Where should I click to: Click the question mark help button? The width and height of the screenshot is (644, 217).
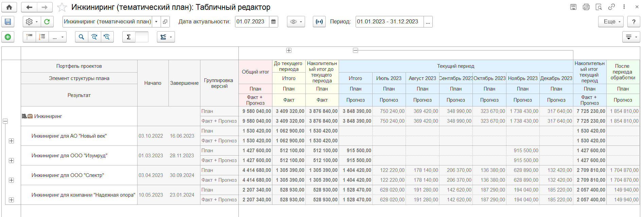click(633, 22)
